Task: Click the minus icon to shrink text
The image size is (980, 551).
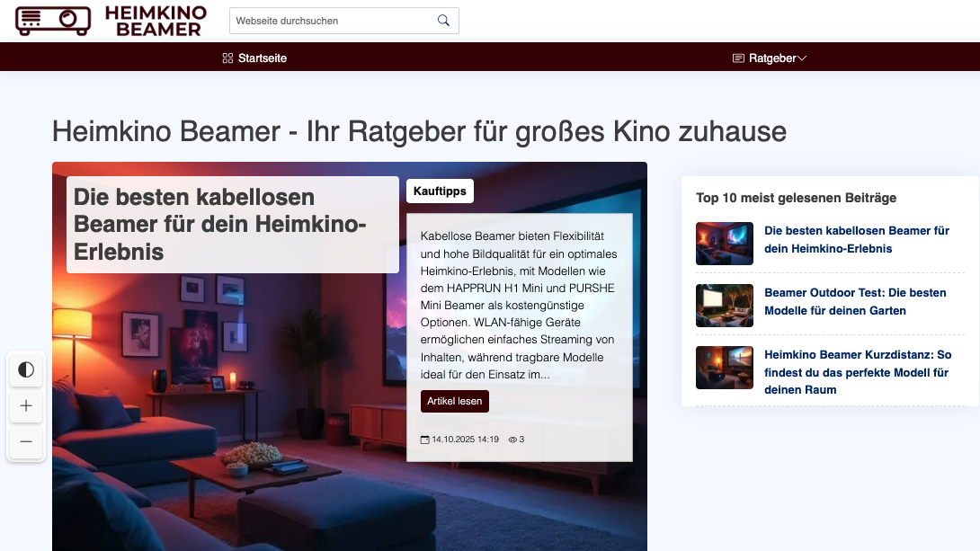Action: coord(26,441)
